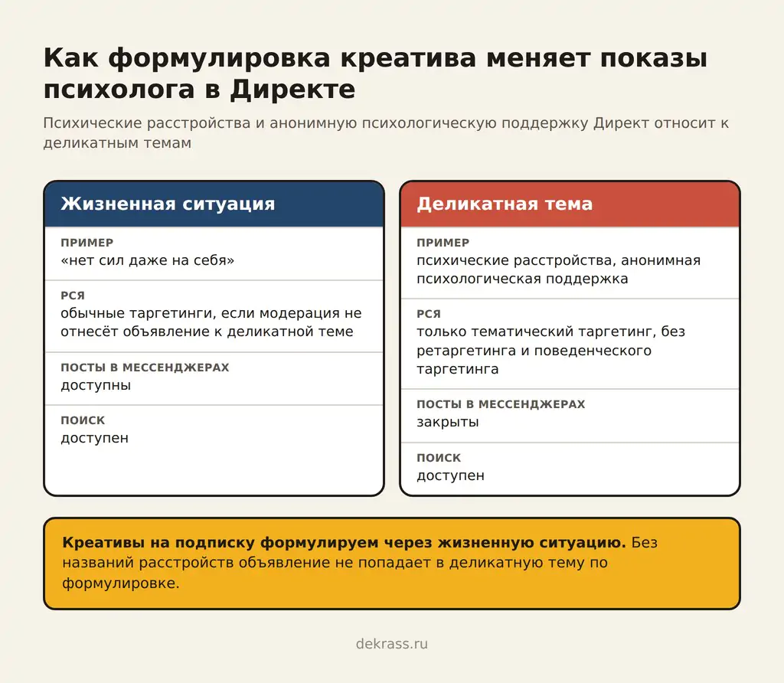784x683 pixels.
Task: Click 'ПОСТЫ В МЕССЕНДЖЕРАХ' label in right card
Action: coord(501,404)
